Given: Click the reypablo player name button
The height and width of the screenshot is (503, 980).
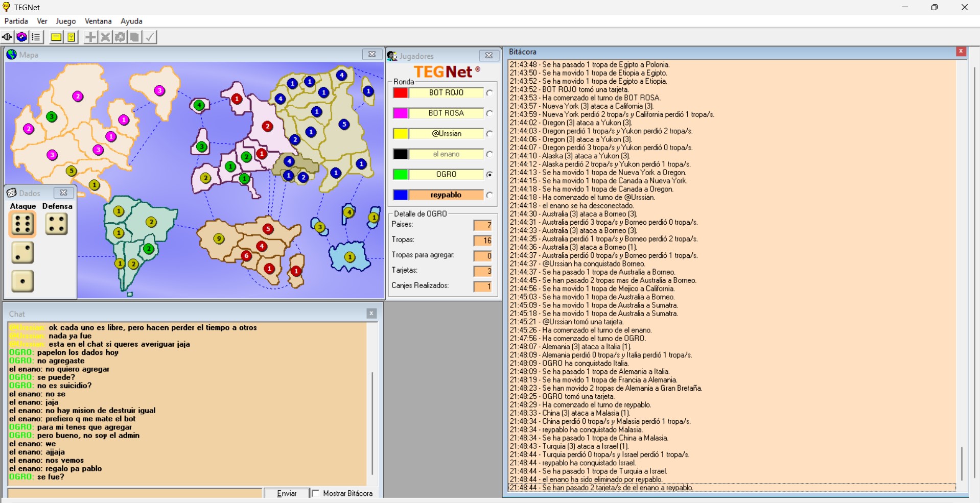Looking at the screenshot, I should coord(446,195).
